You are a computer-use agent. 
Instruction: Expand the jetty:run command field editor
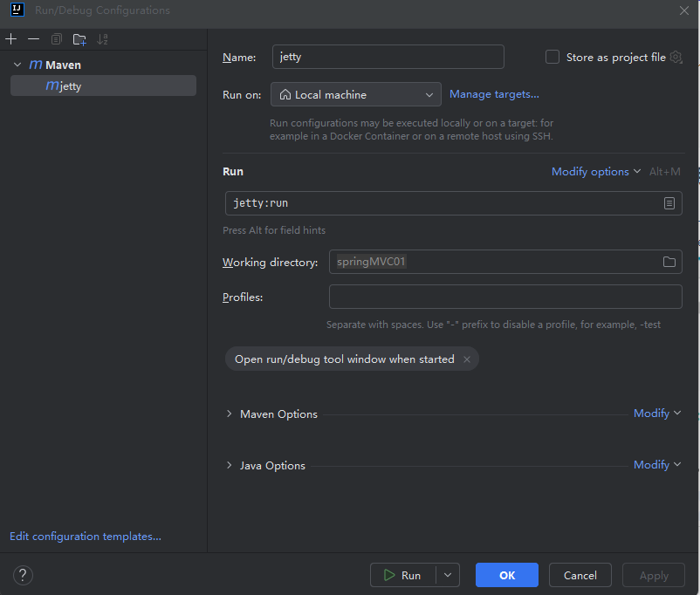click(x=669, y=203)
